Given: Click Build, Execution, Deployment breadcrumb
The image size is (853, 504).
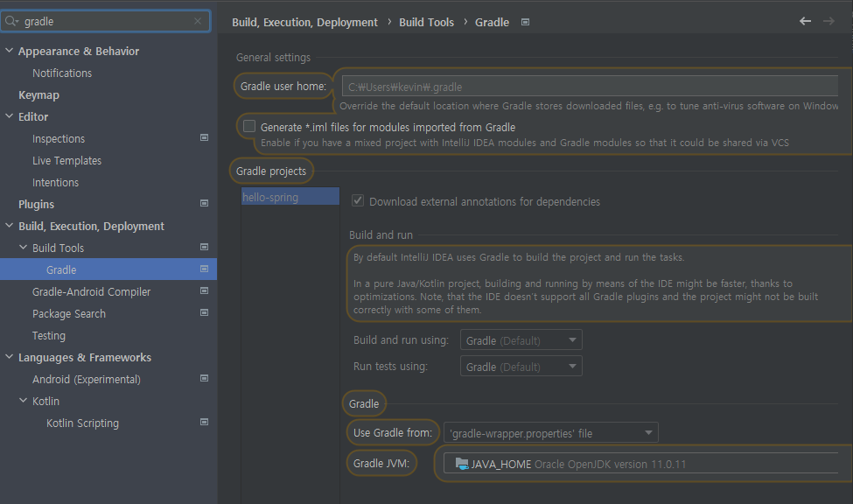Looking at the screenshot, I should point(304,23).
